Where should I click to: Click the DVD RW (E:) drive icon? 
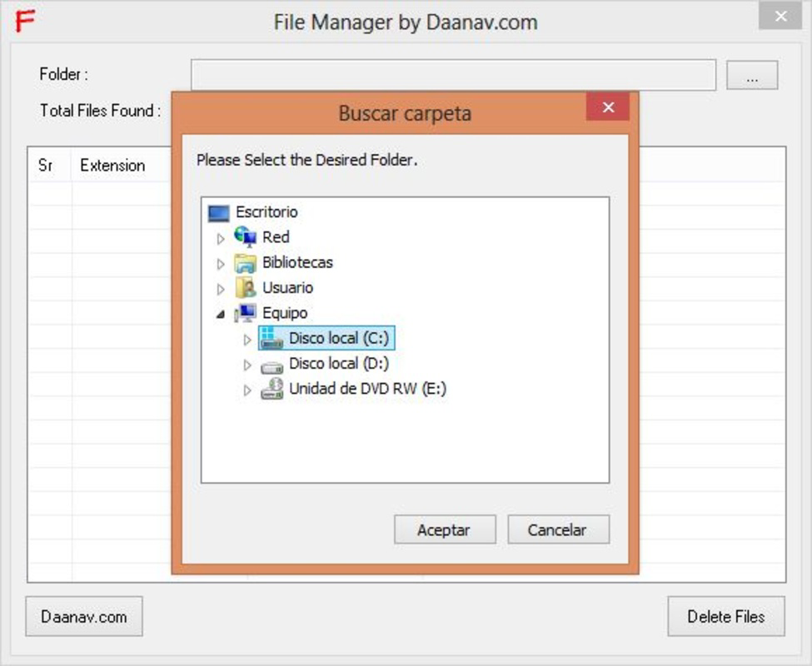pos(271,389)
